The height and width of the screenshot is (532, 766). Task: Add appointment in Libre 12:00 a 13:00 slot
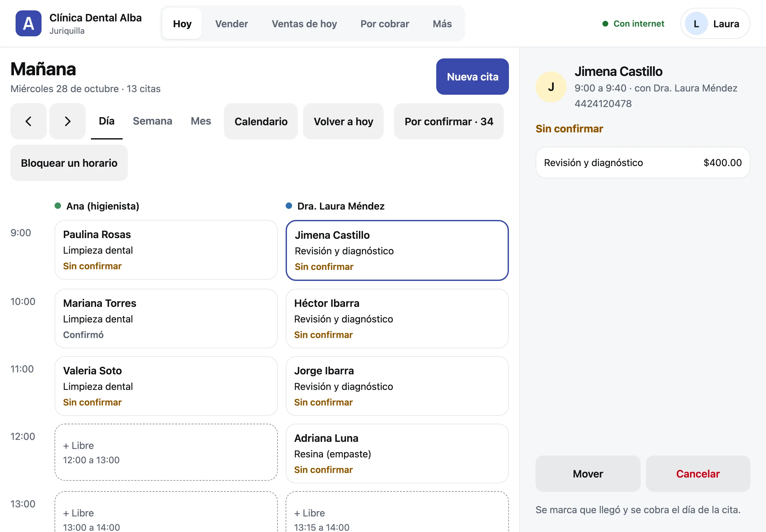pyautogui.click(x=166, y=452)
